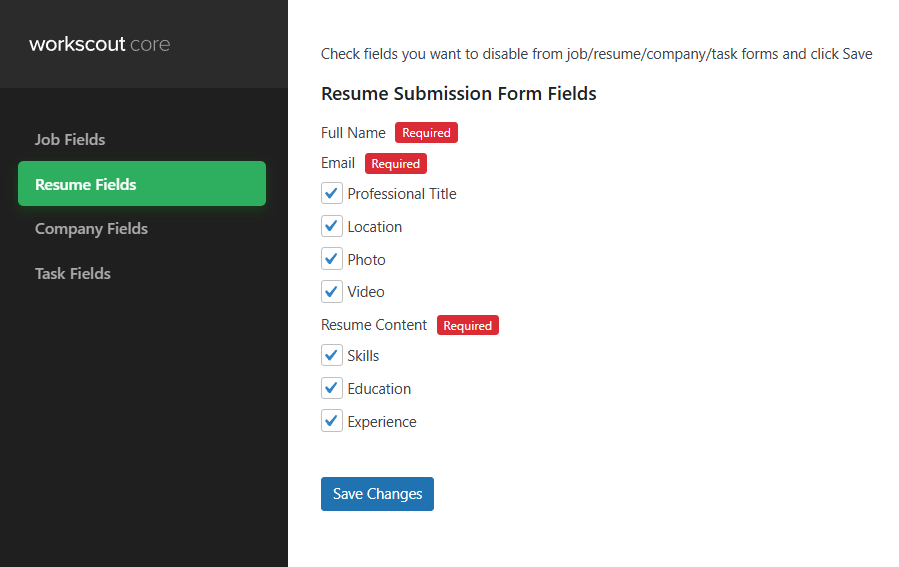Toggle the Video field checkbox
This screenshot has width=899, height=567.
(332, 291)
